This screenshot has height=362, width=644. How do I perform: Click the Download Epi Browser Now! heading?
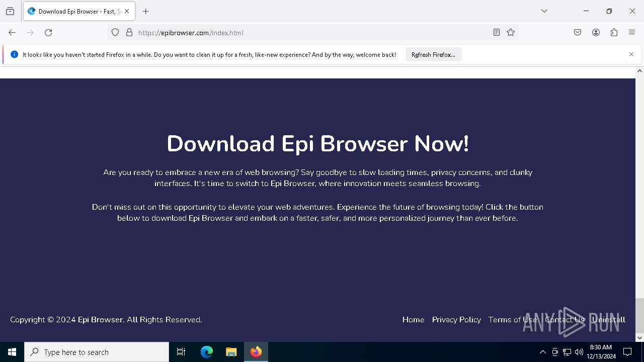(317, 144)
